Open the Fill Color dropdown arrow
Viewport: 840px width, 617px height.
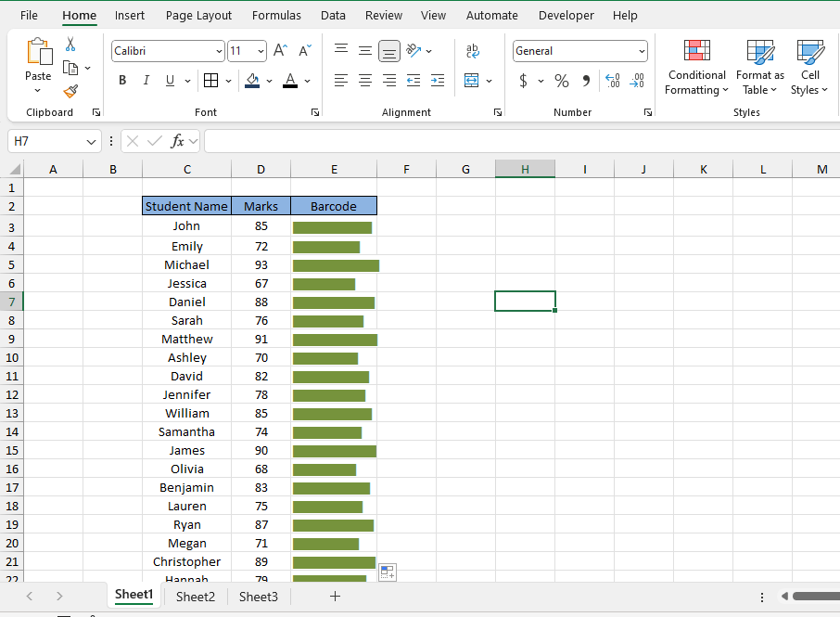(x=269, y=80)
